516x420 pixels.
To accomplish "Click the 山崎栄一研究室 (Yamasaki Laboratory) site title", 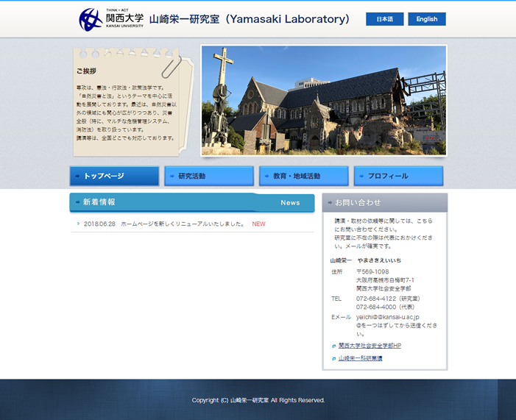I will tap(250, 19).
